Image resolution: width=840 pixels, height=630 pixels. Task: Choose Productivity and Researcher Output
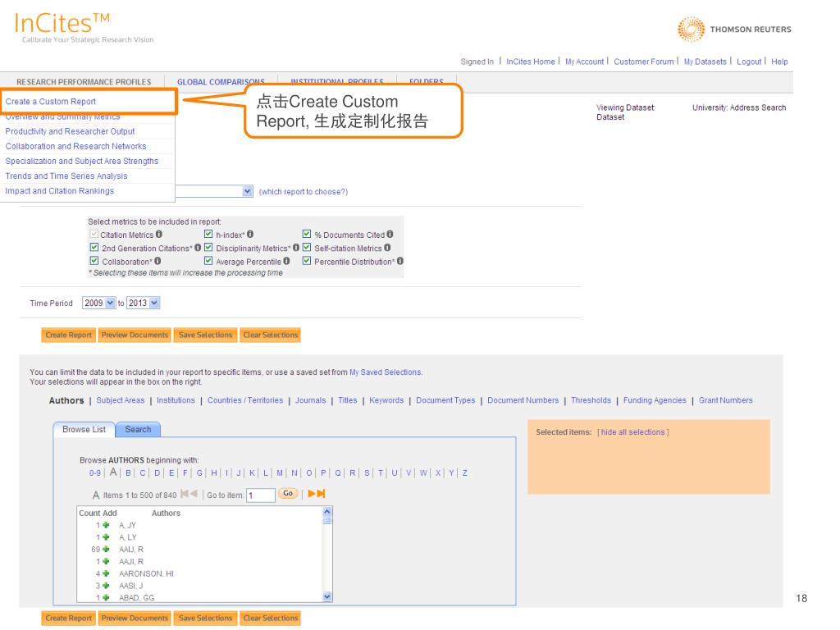pyautogui.click(x=70, y=131)
